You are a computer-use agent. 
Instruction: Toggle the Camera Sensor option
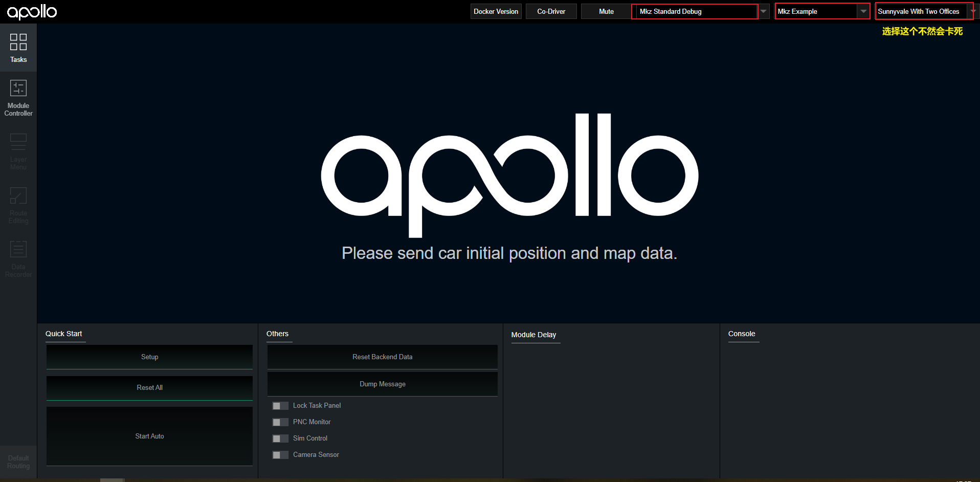(x=280, y=454)
